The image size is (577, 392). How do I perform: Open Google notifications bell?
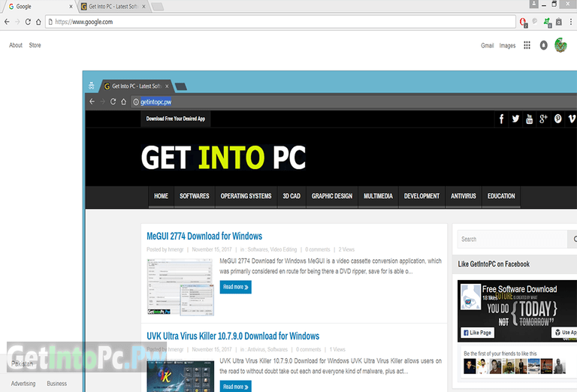point(543,45)
